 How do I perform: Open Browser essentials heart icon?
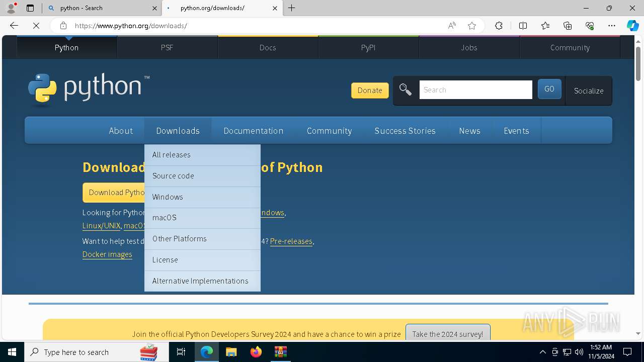pos(590,26)
